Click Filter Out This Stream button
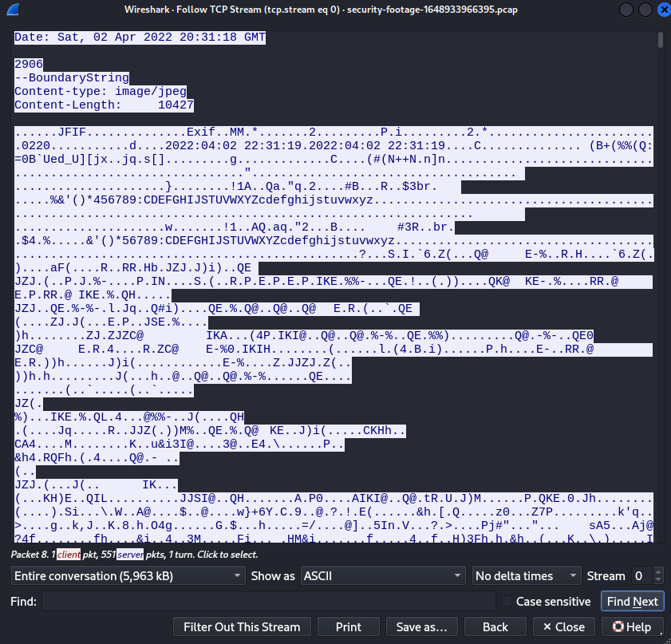This screenshot has width=671, height=644. click(242, 627)
